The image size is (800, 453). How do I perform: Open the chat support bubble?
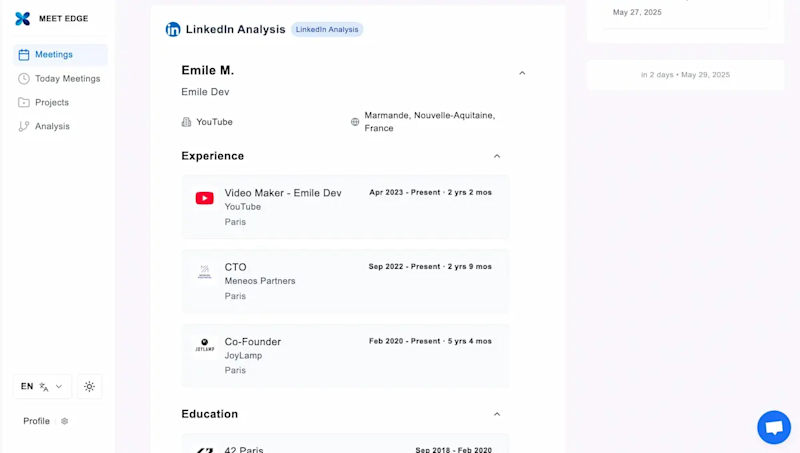click(x=774, y=427)
